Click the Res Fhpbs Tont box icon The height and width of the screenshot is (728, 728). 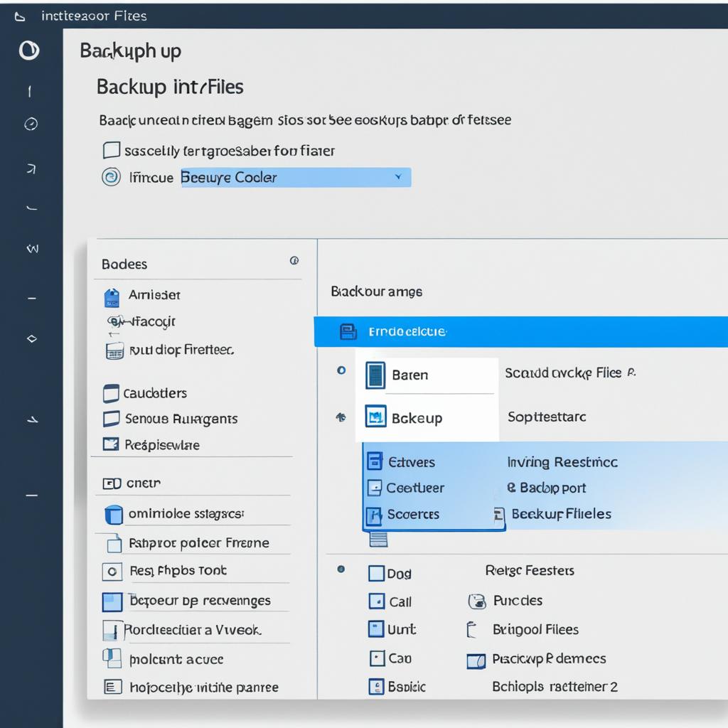point(112,572)
